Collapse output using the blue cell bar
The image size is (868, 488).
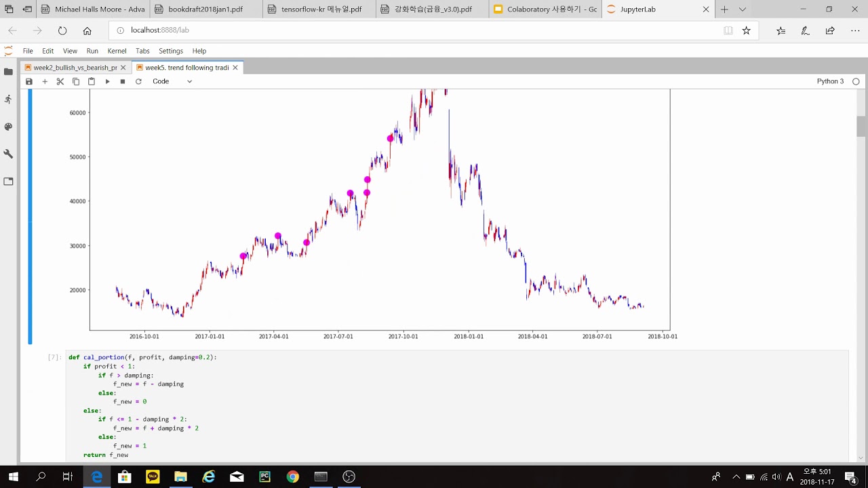[x=30, y=216]
